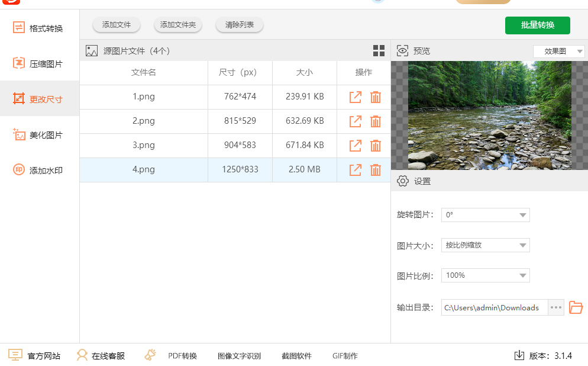588x366 pixels.
Task: Open the 压缩图片 sidebar section
Action: (x=40, y=63)
